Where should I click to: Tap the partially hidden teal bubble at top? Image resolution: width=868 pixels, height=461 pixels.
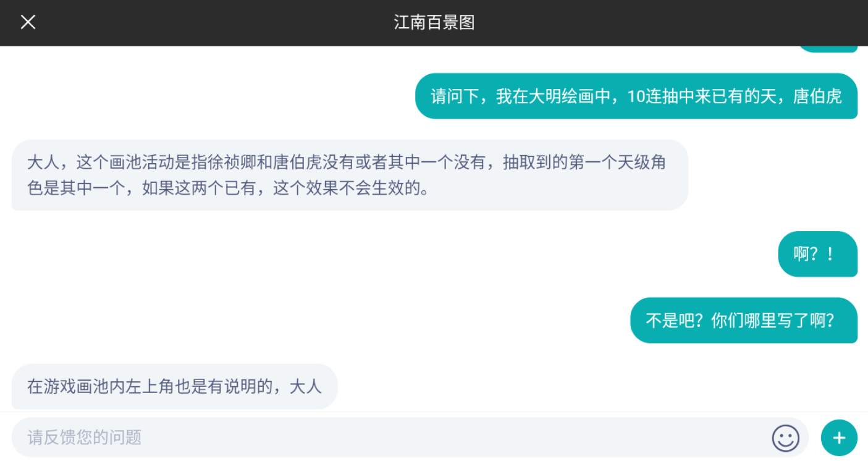pos(827,49)
